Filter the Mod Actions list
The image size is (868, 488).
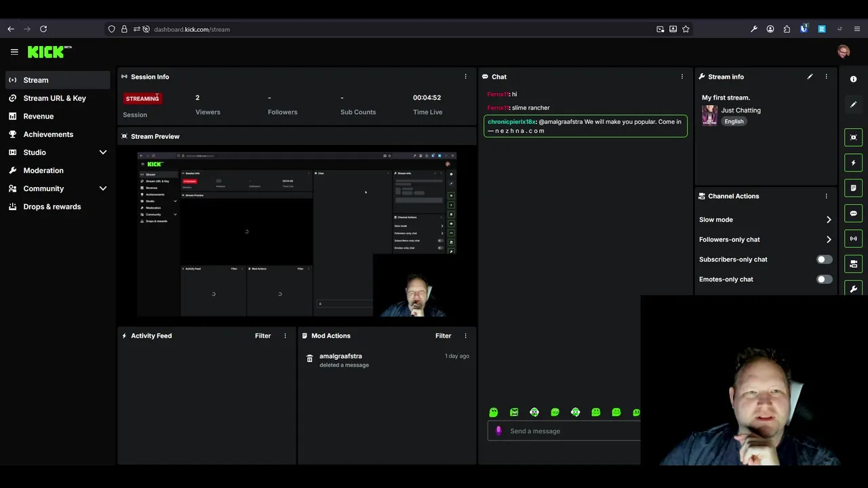(443, 335)
